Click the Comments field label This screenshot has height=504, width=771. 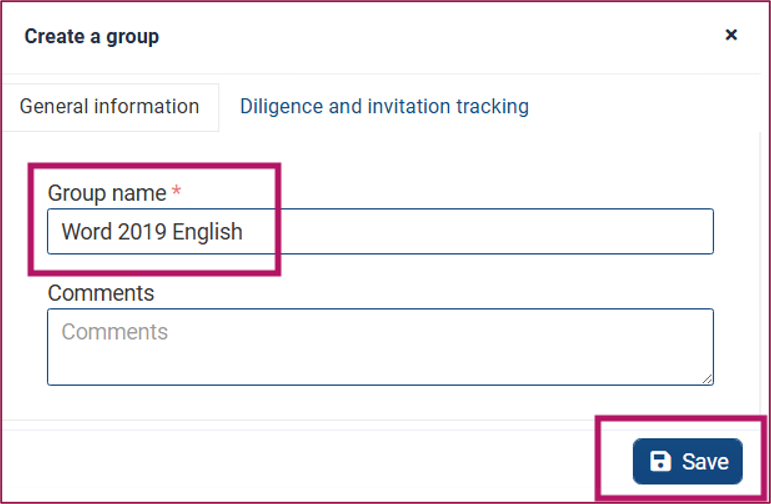click(101, 293)
